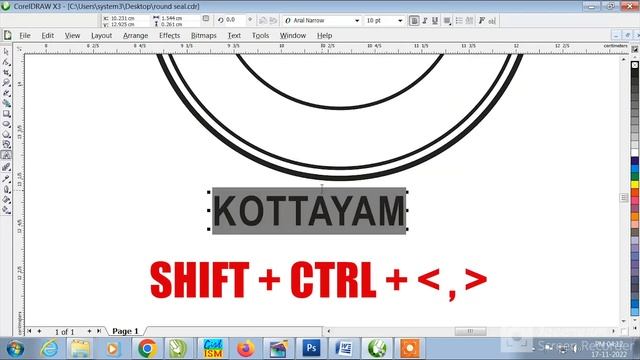Screen dimensions: 640x360
Task: Toggle drop cap formatting
Action: coord(469,20)
